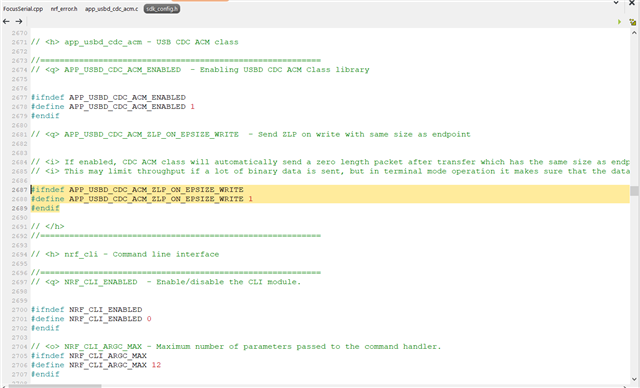
Task: Click comment 'Send ZLP on write with same size as endpoint'
Action: 364,134
